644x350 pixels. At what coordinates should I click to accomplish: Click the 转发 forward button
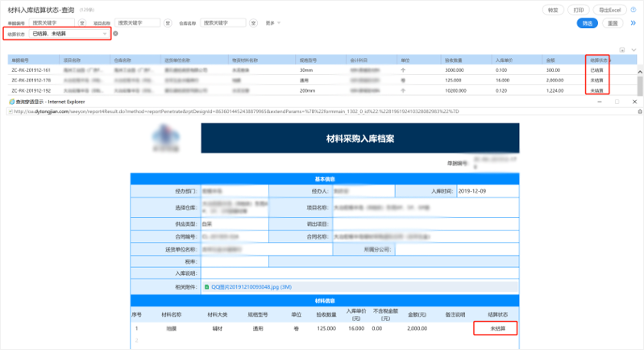[553, 10]
